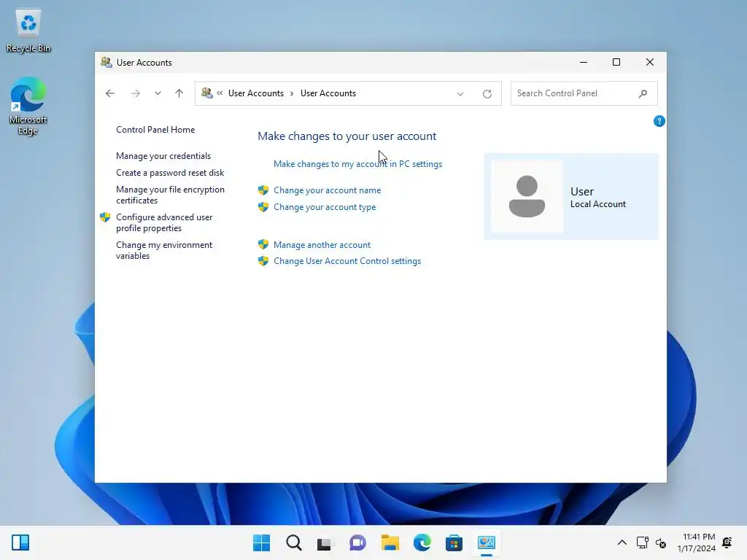Select Change your account name

click(328, 190)
